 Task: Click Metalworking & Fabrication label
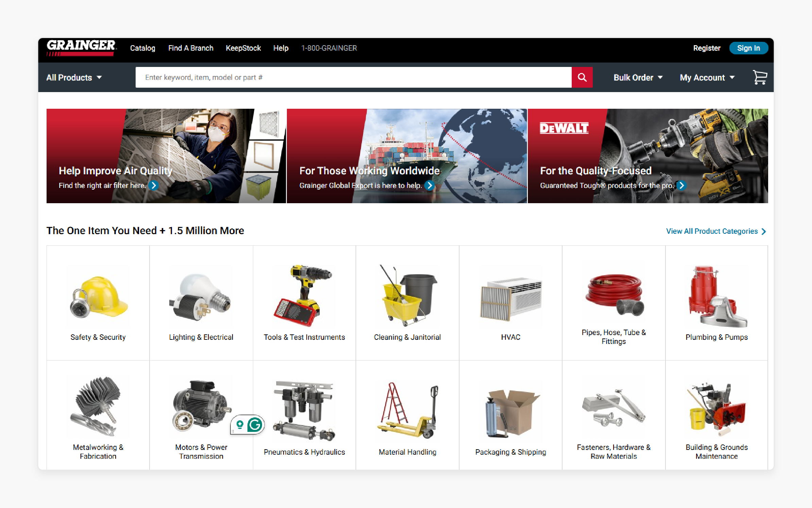coord(98,452)
